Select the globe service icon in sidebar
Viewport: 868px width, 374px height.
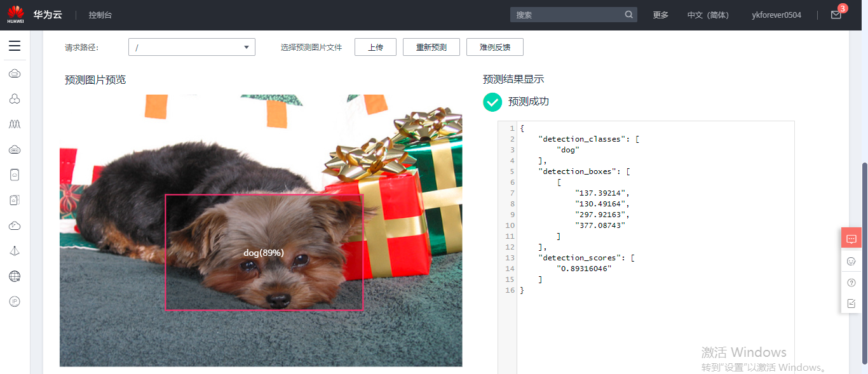tap(14, 276)
